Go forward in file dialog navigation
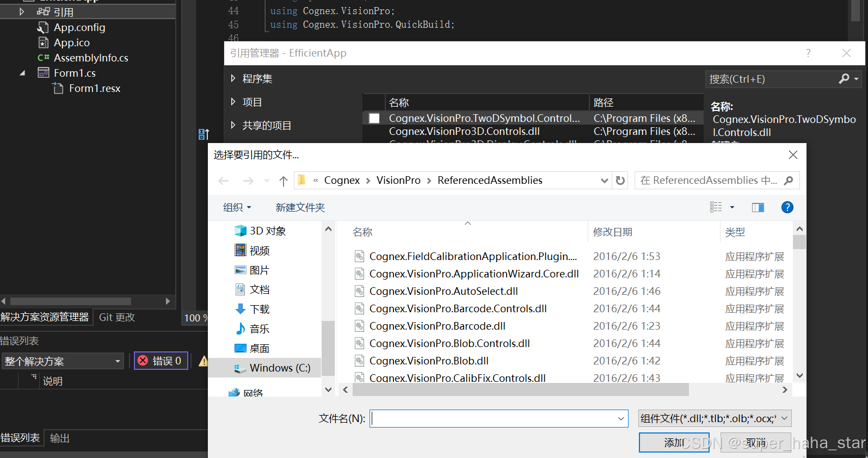 (x=248, y=181)
